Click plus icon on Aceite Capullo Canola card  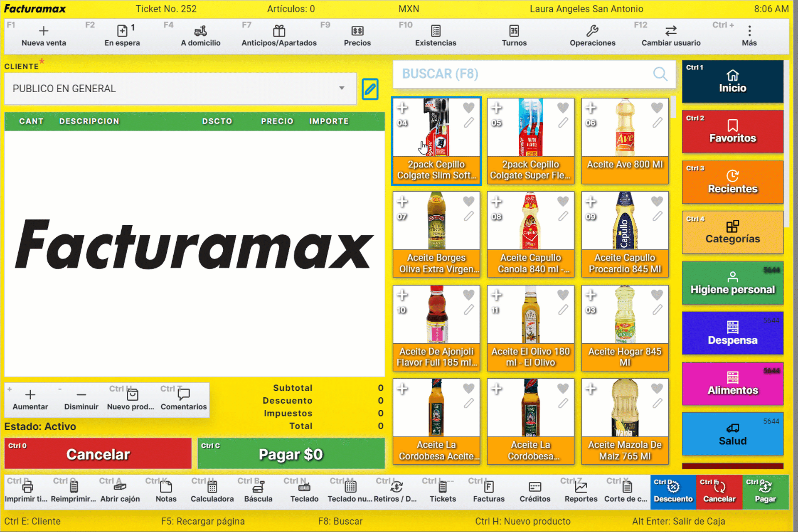[496, 202]
